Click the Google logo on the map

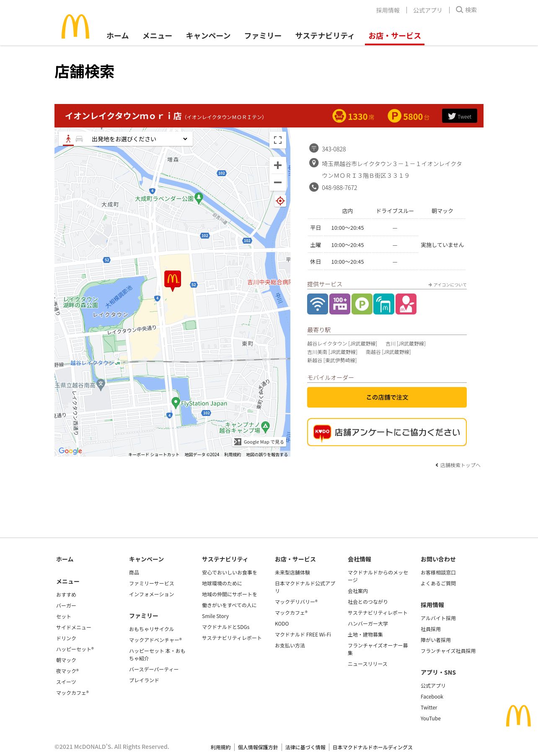[x=70, y=451]
